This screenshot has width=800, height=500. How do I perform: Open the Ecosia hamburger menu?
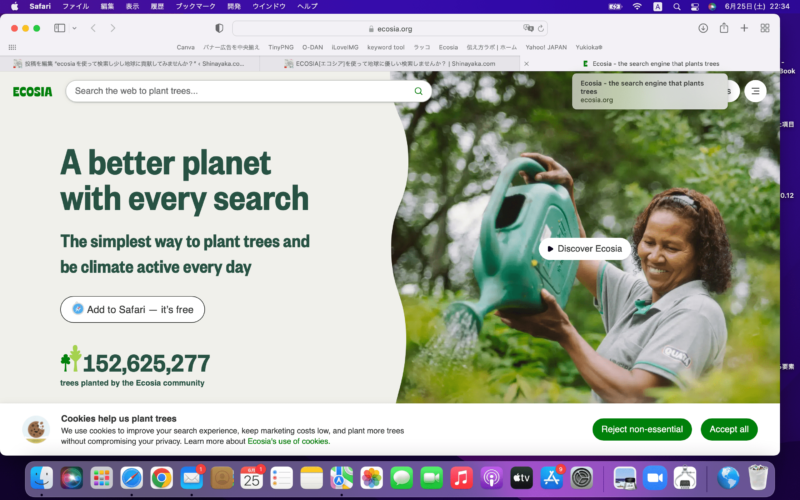point(755,91)
